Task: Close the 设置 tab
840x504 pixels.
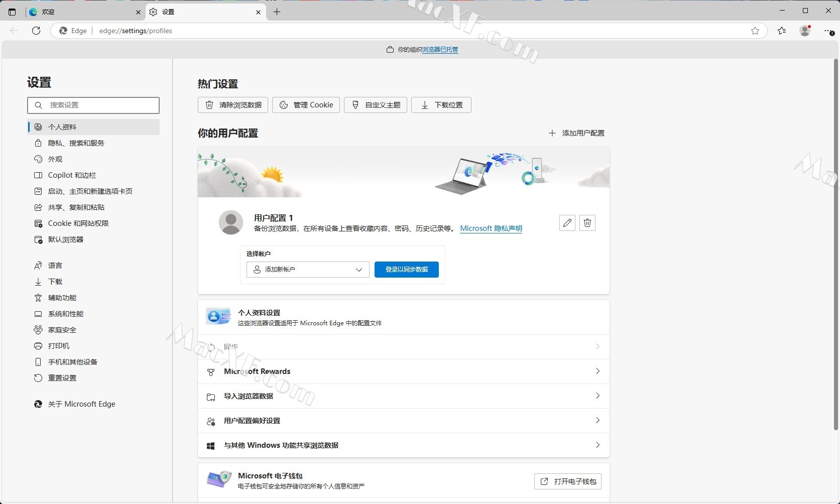Action: click(x=259, y=12)
